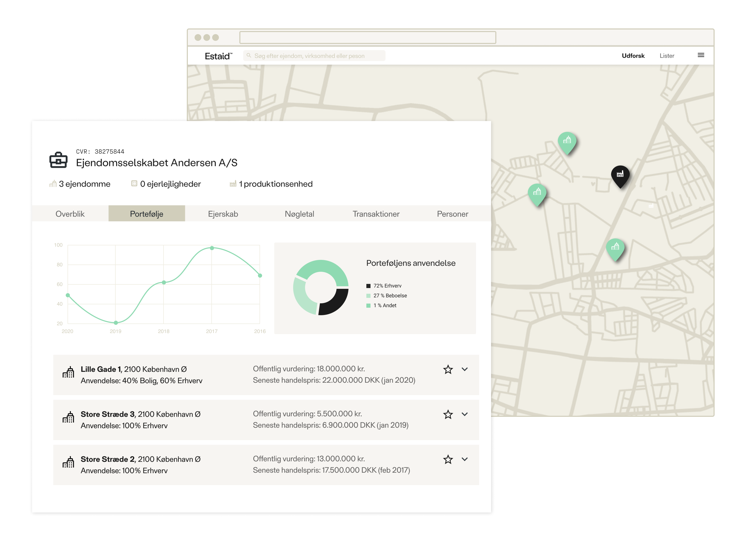Expand the Lille Gade 1 row
756x543 pixels.
coord(465,369)
